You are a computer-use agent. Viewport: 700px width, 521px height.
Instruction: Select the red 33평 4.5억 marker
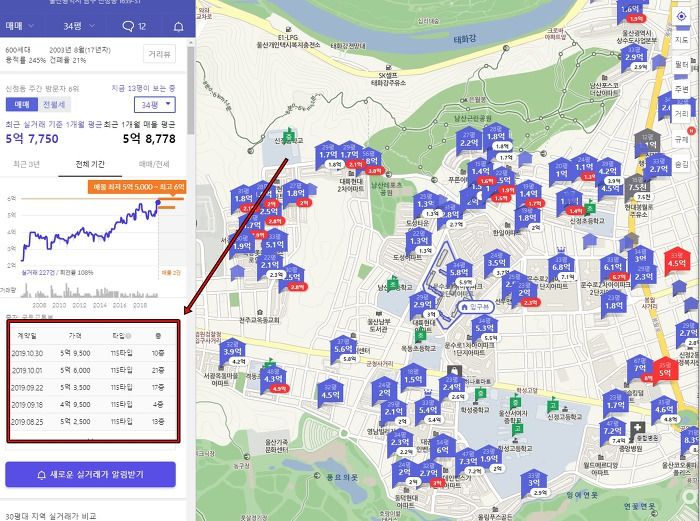coord(677,262)
